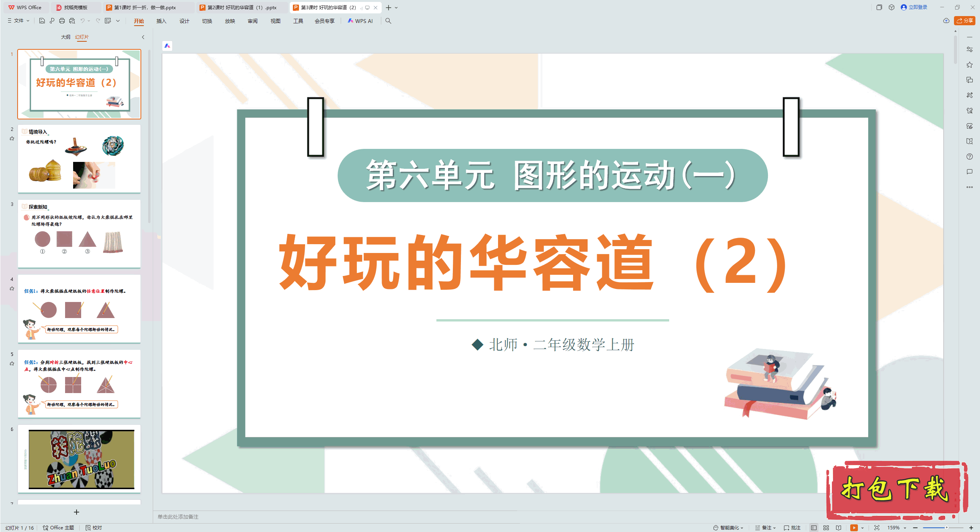The image size is (980, 532).
Task: Click the Print icon
Action: click(62, 21)
